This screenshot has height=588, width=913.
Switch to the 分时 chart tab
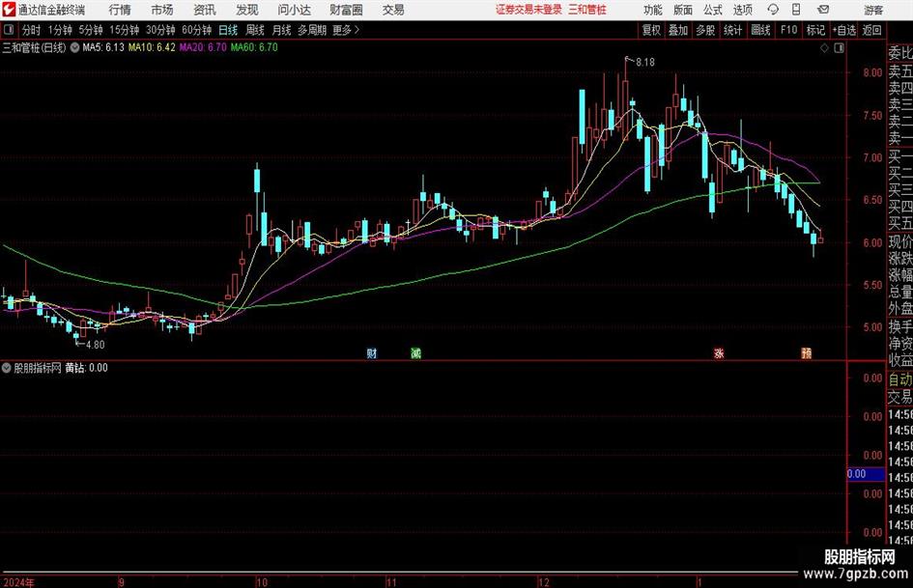pyautogui.click(x=32, y=30)
